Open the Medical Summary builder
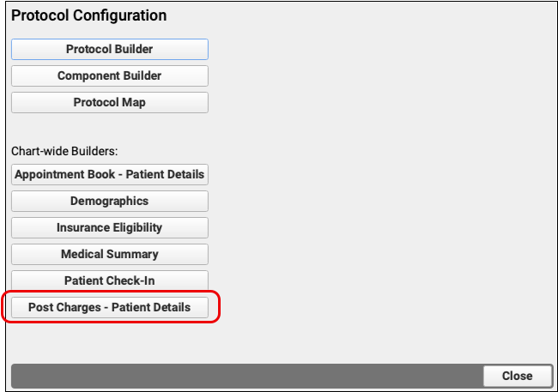Viewport: 558px width, 392px height. point(109,254)
